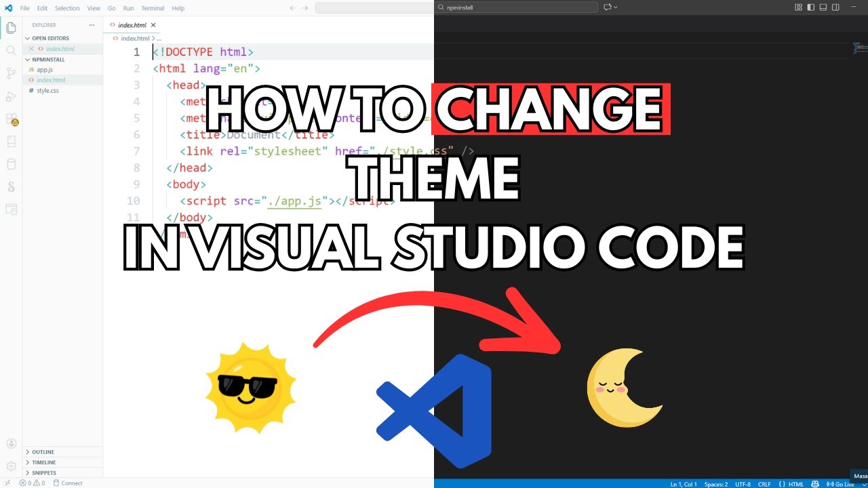The width and height of the screenshot is (868, 488).
Task: Select the index.html editor tab
Action: 133,25
